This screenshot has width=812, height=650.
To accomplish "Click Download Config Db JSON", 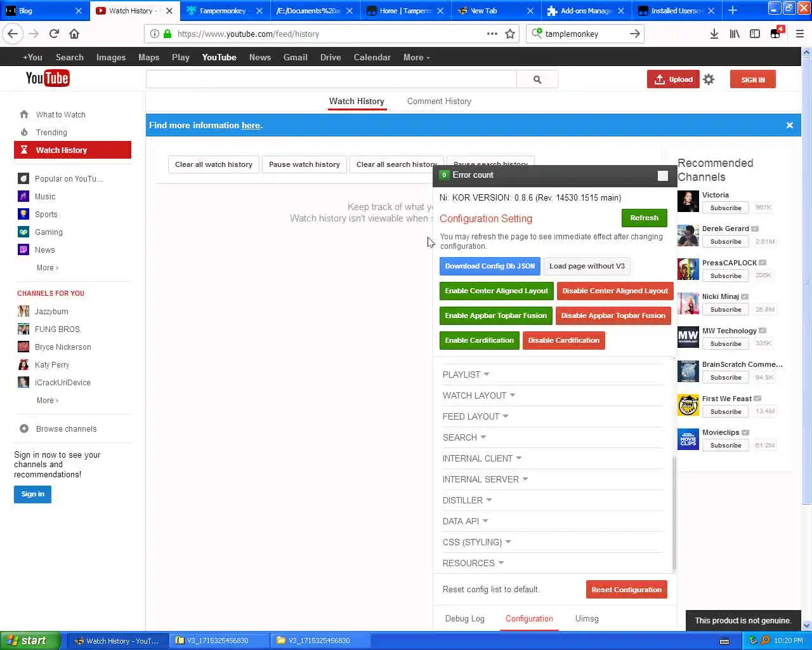I will click(490, 266).
